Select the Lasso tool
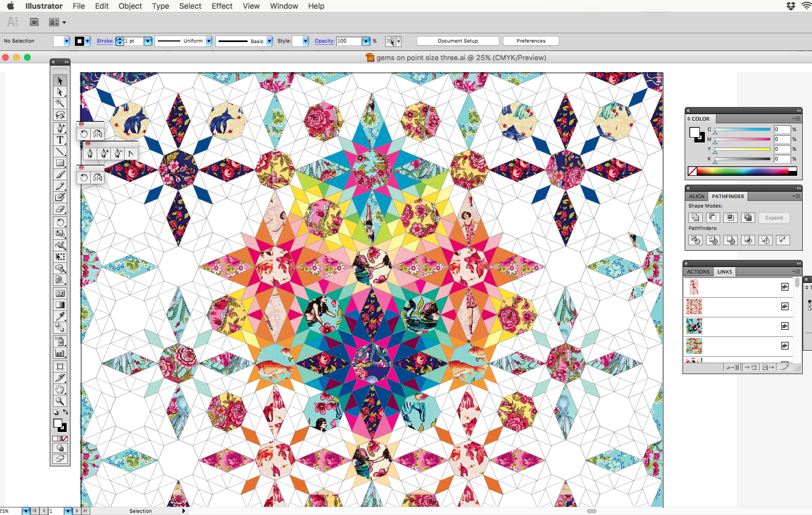This screenshot has height=515, width=812. point(60,115)
